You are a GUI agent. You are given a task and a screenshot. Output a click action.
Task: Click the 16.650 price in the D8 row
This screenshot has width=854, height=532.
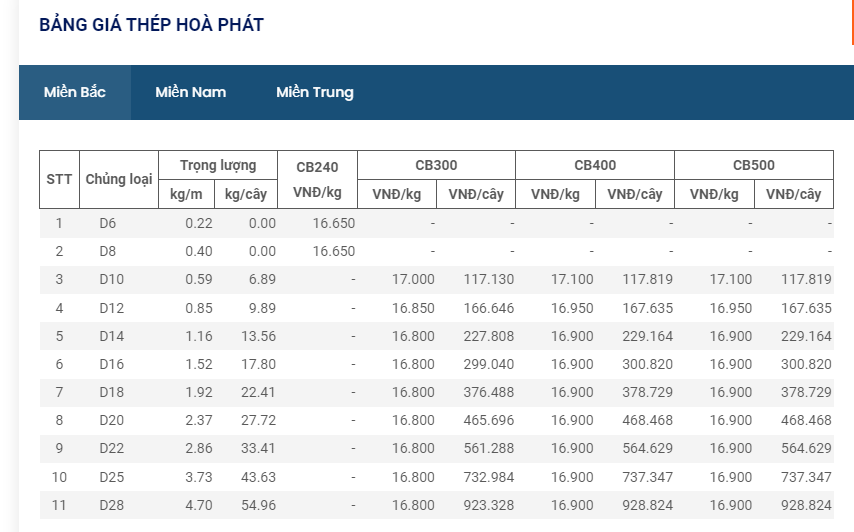334,251
